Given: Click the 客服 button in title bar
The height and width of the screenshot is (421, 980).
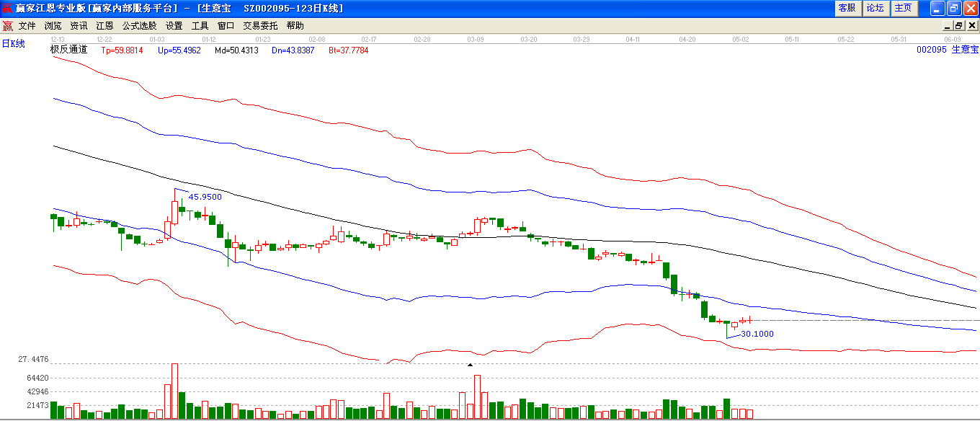Looking at the screenshot, I should coord(847,8).
